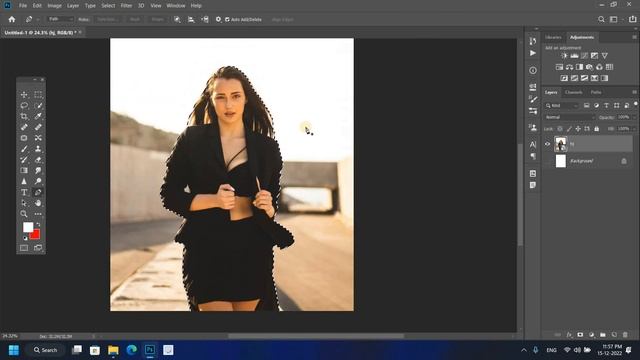Open the Fill slider dropdown arrow
This screenshot has height=360, width=640.
[633, 129]
